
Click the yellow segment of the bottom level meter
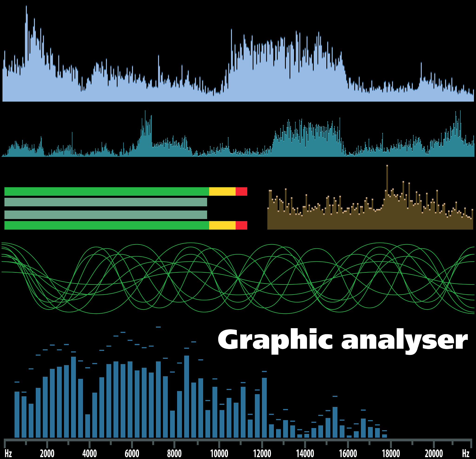pos(222,225)
